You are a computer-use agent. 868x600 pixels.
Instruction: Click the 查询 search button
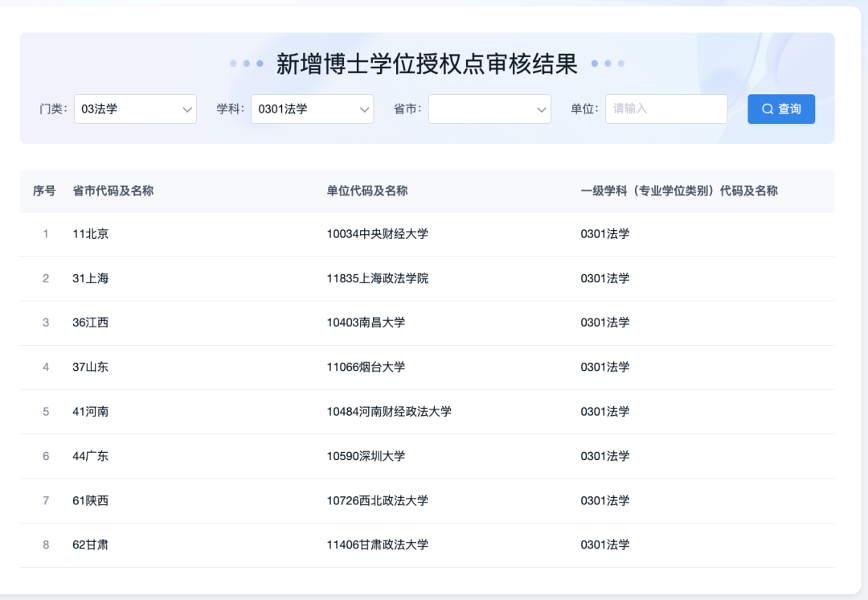[780, 109]
